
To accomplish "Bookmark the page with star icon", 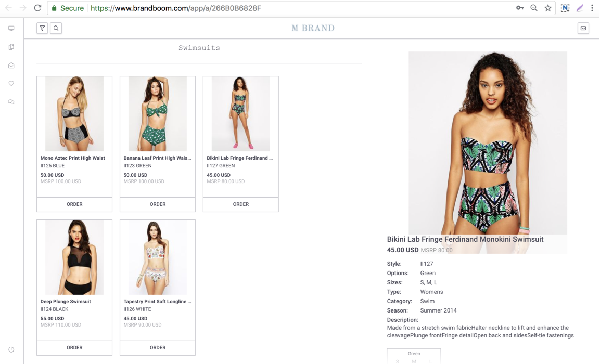I will pyautogui.click(x=548, y=8).
